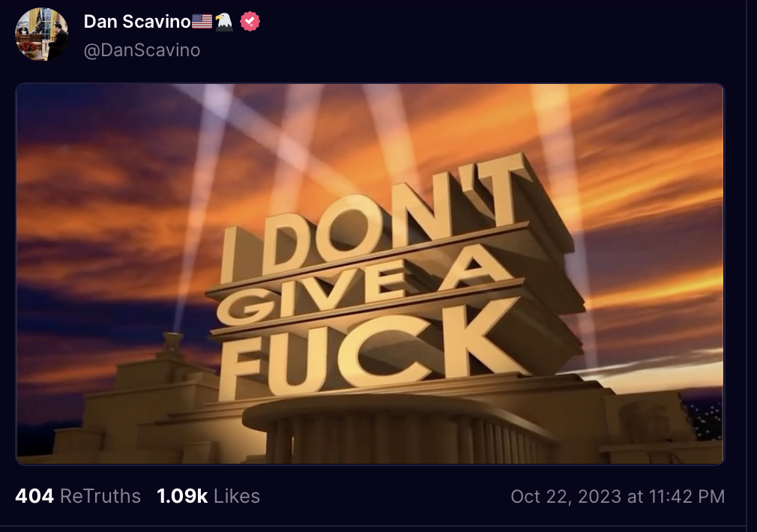This screenshot has height=532, width=757.
Task: Click the verified checkmark badge
Action: [250, 22]
